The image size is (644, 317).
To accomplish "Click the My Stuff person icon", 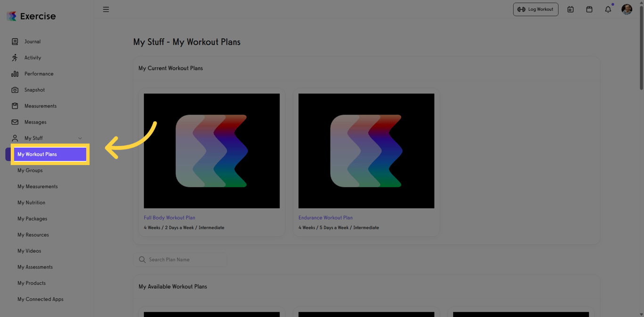I will (15, 138).
